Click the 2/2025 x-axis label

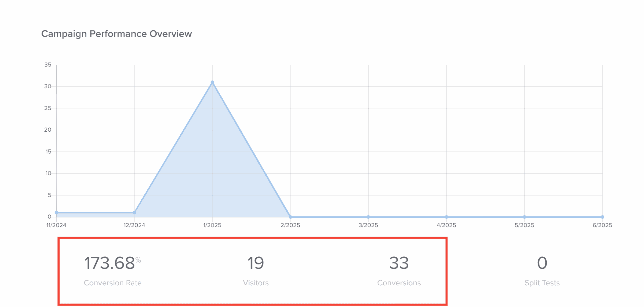click(290, 225)
